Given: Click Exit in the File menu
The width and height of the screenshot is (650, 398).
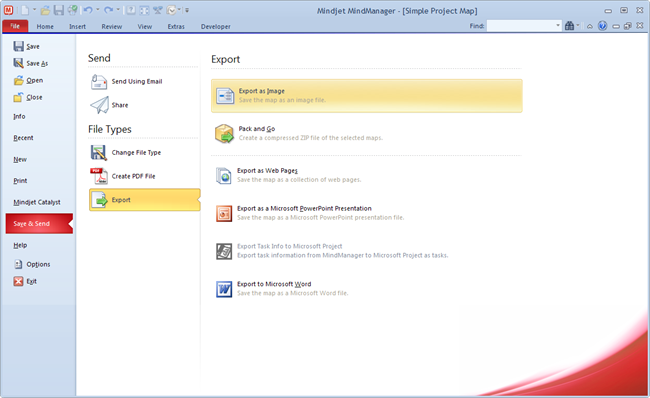Looking at the screenshot, I should (25, 281).
